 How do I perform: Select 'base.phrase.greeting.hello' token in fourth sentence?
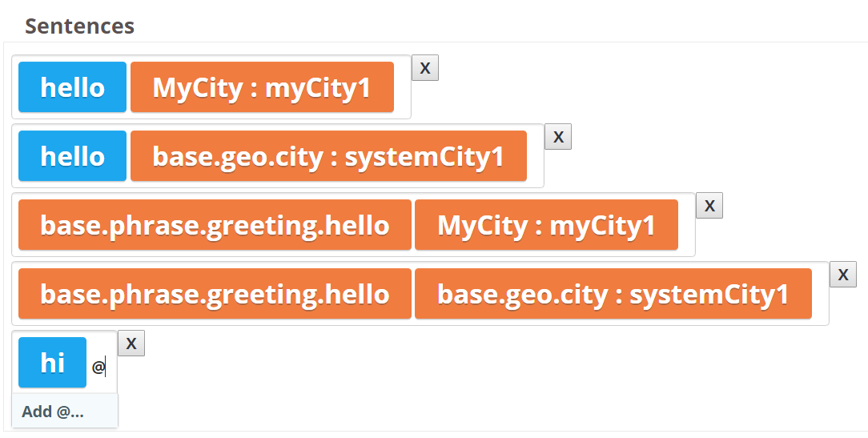point(215,294)
